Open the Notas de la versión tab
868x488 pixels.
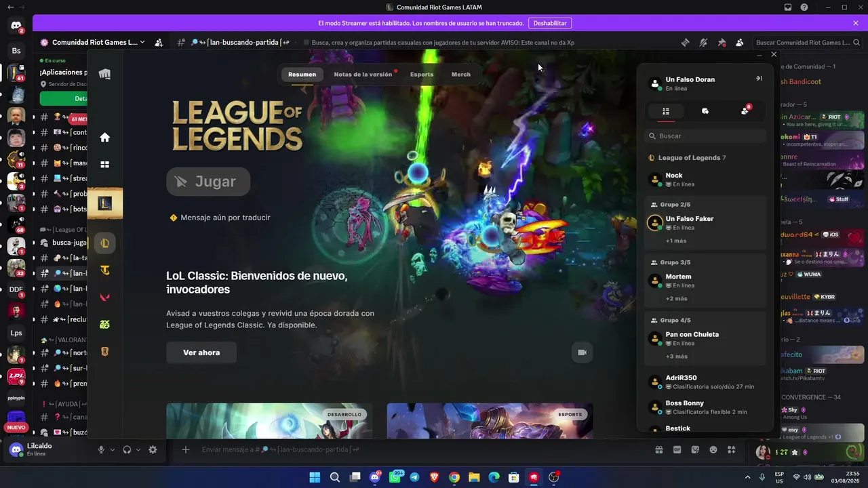(x=363, y=74)
